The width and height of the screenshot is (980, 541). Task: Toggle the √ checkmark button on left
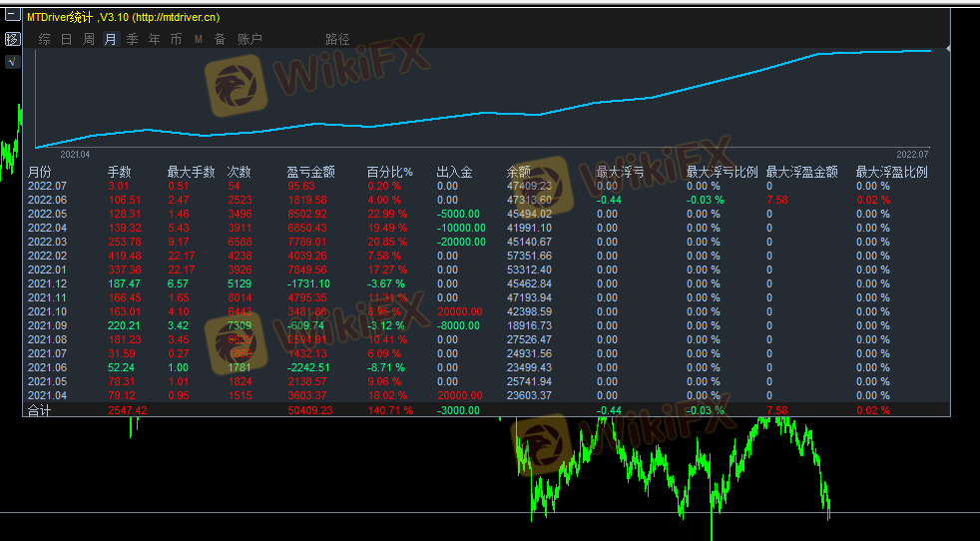(12, 62)
